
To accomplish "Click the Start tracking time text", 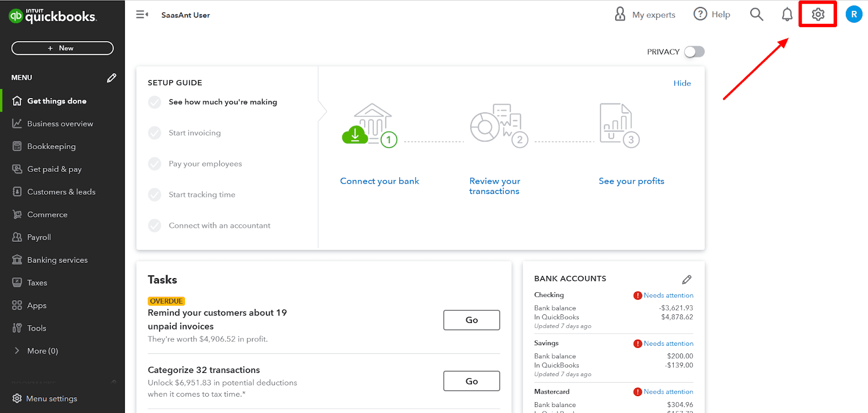I will (202, 195).
